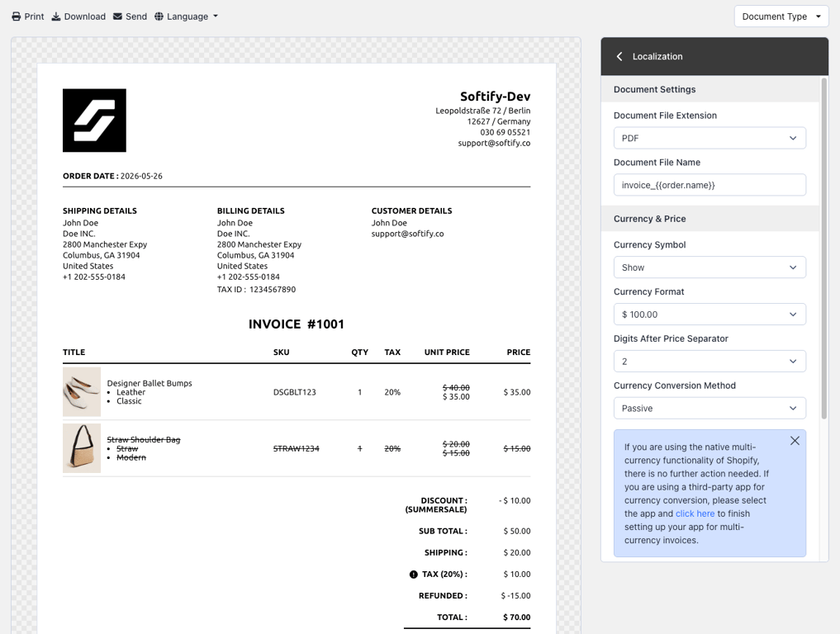840x634 pixels.
Task: Click the Softify-Dev logo image
Action: click(x=94, y=121)
